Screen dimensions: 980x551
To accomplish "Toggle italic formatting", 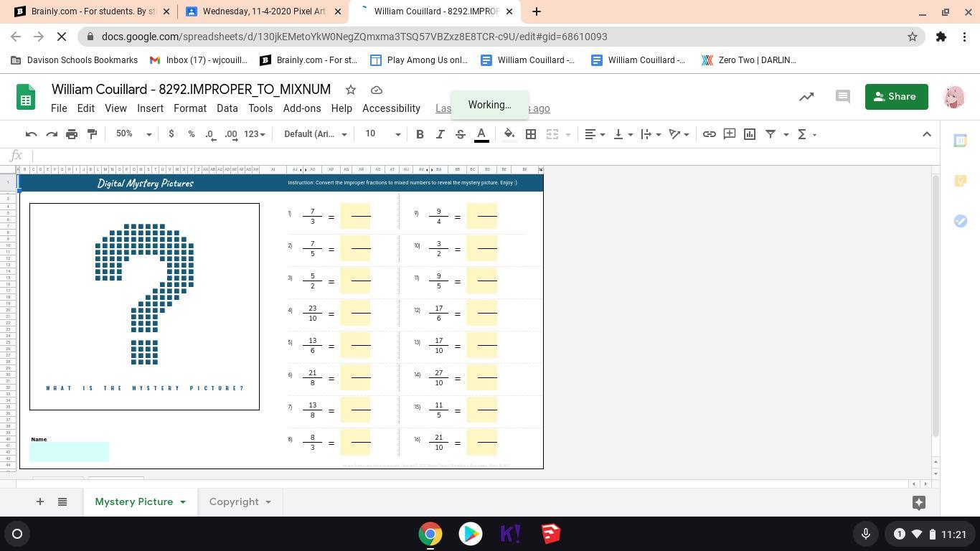I will click(440, 134).
